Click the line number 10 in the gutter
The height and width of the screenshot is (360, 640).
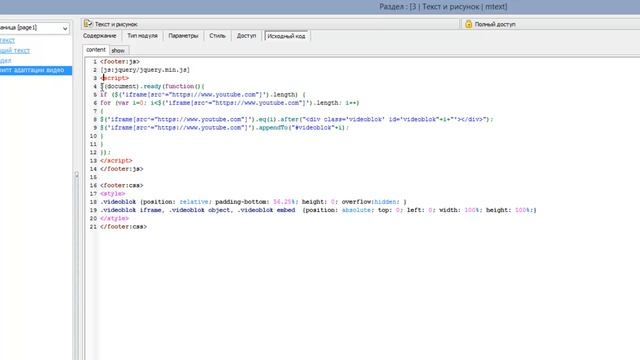coord(93,136)
